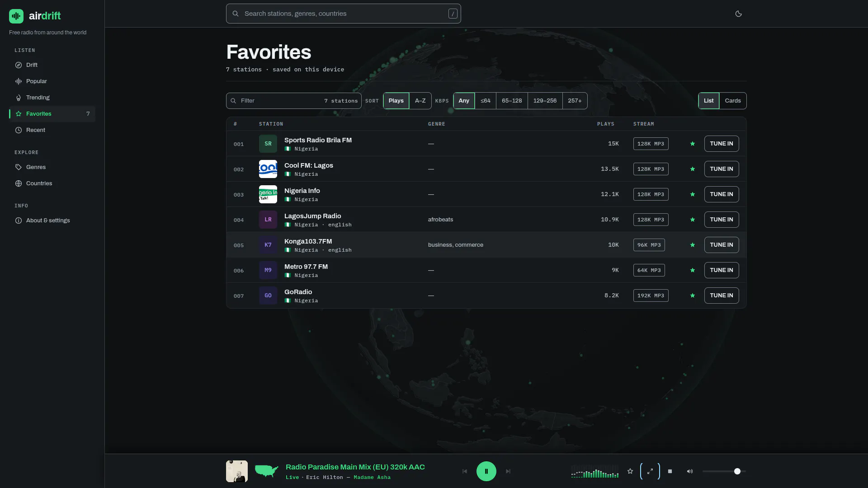Tune in to Metro 97.7 FM
Screen dimensions: 868x488
click(x=722, y=270)
